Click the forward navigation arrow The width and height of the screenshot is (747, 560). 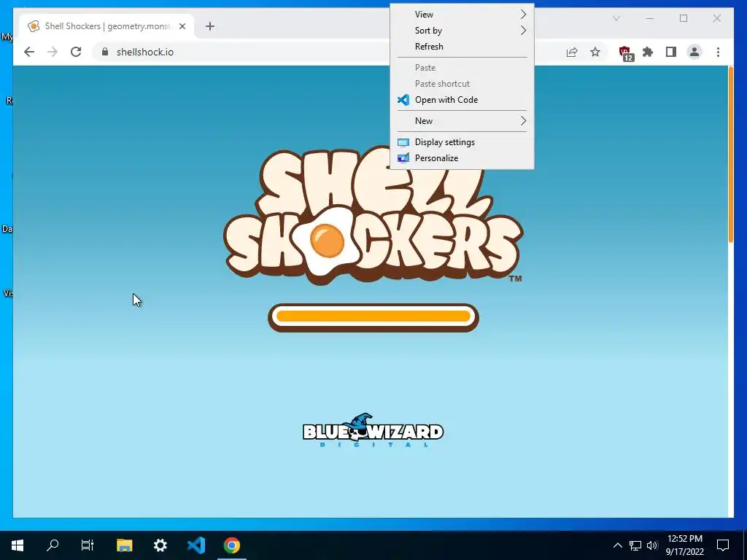(x=53, y=52)
